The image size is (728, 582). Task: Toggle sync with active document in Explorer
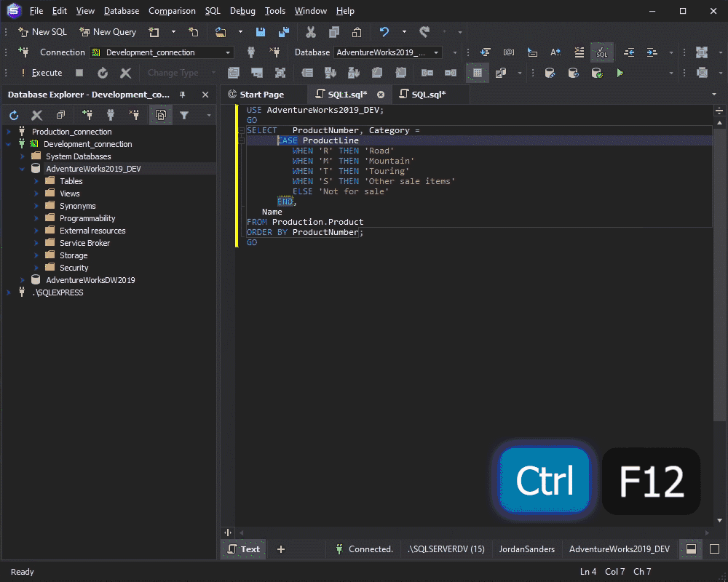coord(161,115)
